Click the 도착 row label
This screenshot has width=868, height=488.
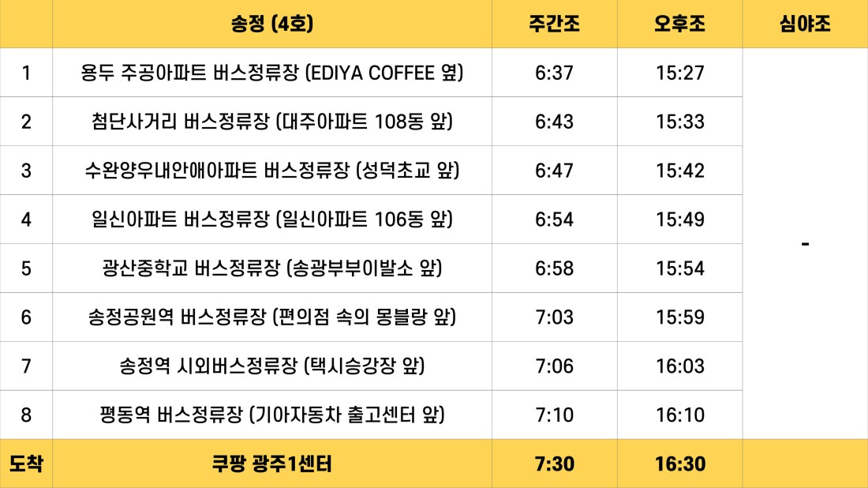pyautogui.click(x=26, y=464)
